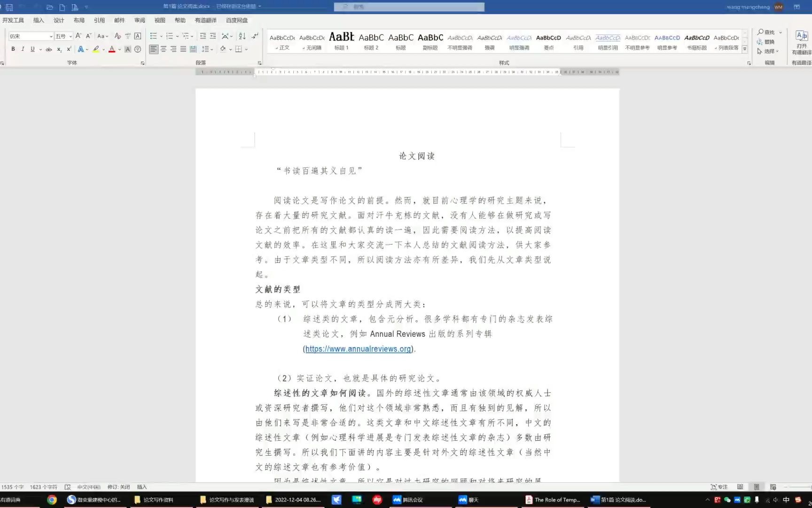Apply 标题 1 style
The height and width of the screenshot is (508, 812).
pos(342,42)
